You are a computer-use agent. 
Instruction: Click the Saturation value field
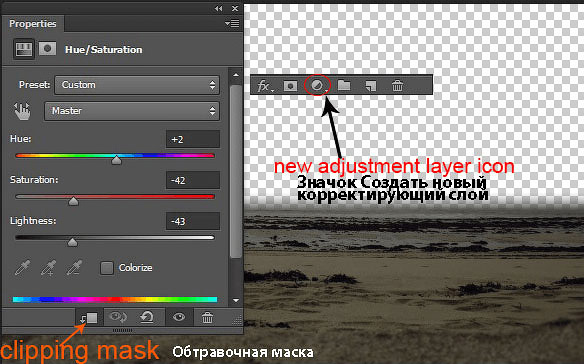[193, 180]
